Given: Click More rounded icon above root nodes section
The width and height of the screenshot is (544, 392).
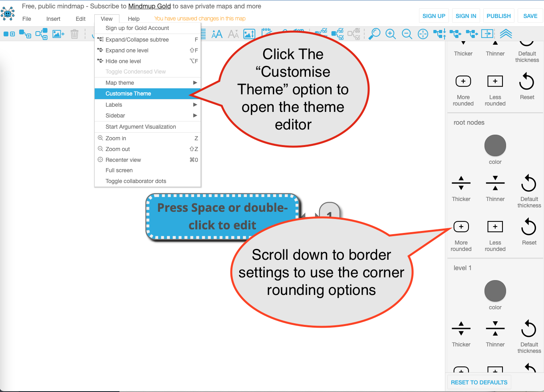Looking at the screenshot, I should click(x=463, y=81).
